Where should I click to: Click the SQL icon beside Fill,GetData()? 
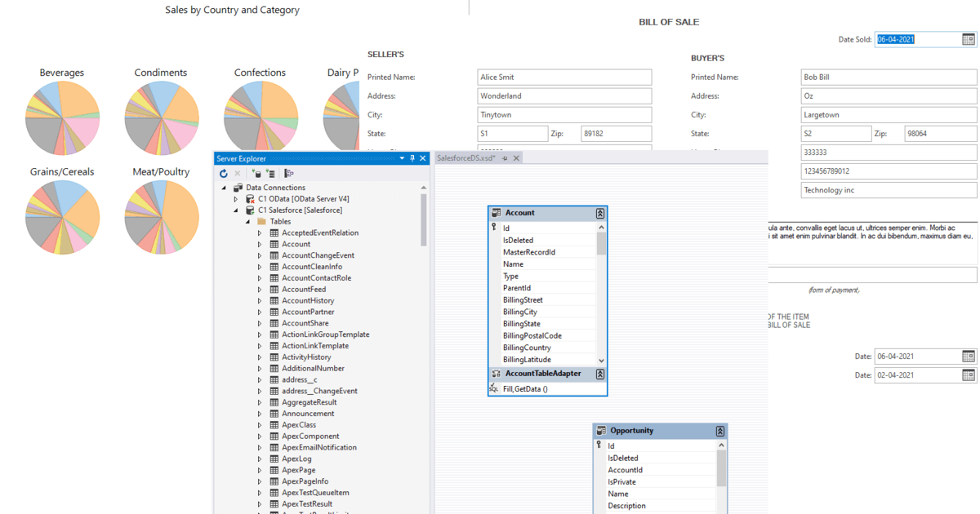click(492, 388)
